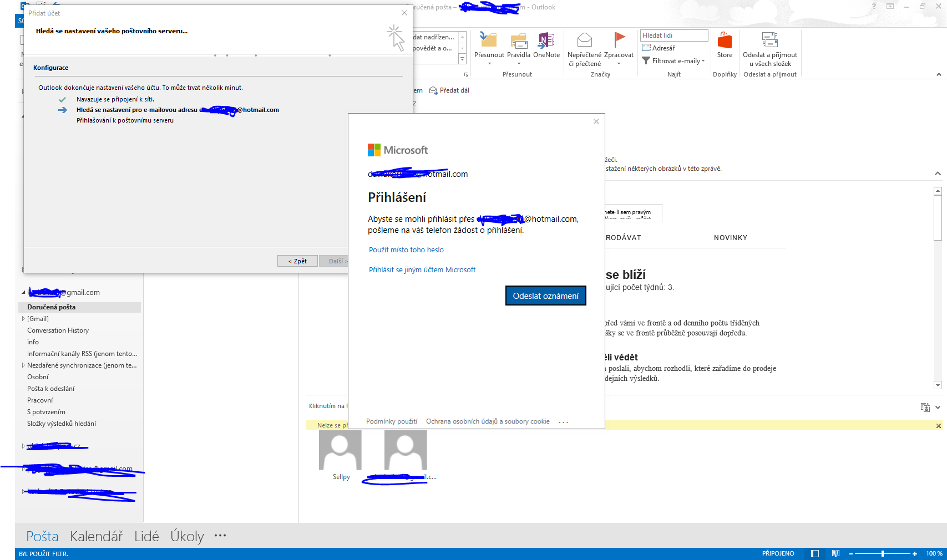Open the Doručená pošta folder
Screen dimensions: 947x560
pyautogui.click(x=79, y=307)
